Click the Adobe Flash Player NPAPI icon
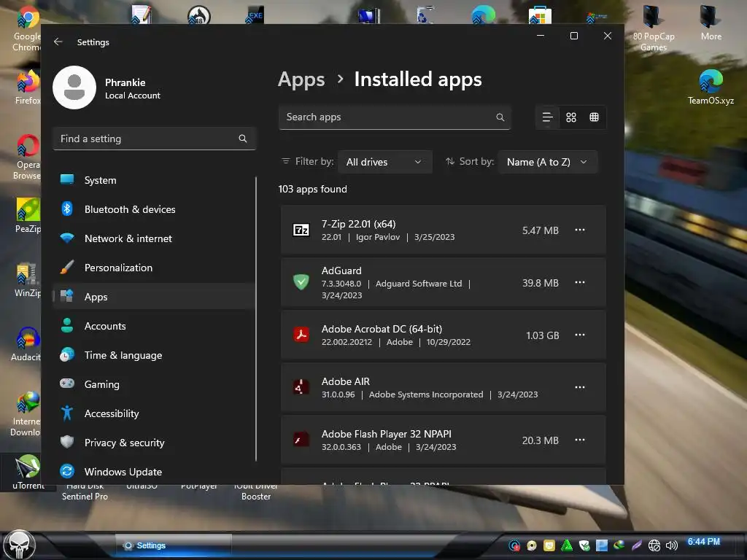747x560 pixels. pyautogui.click(x=301, y=440)
